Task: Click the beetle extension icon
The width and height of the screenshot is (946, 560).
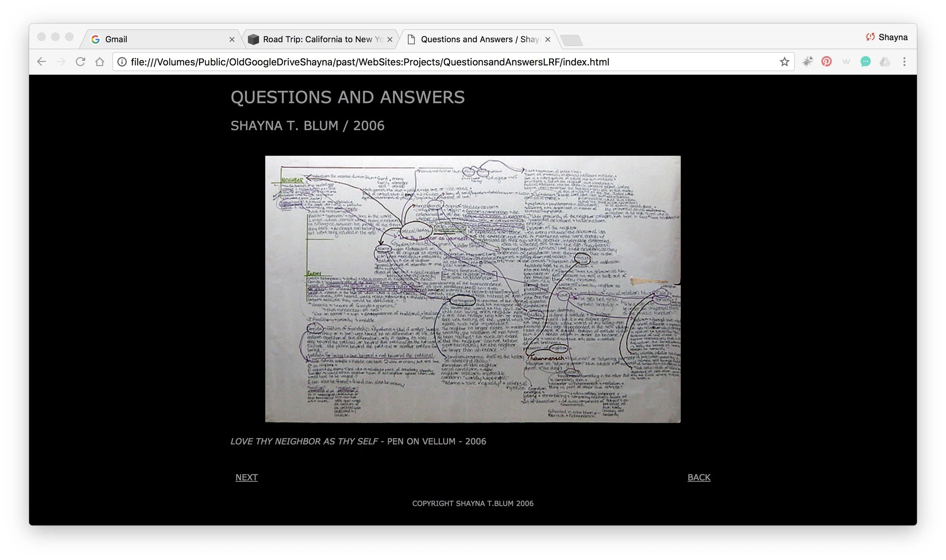Action: point(807,62)
